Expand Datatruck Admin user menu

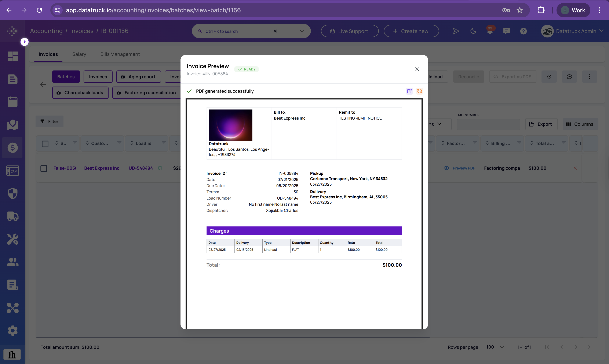pyautogui.click(x=572, y=31)
